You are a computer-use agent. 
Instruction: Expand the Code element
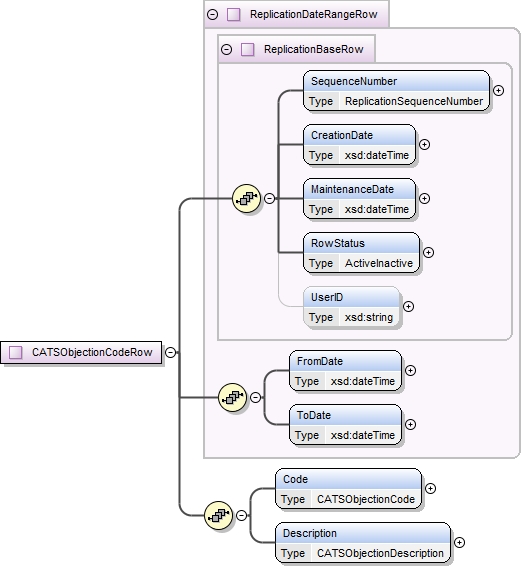pos(430,488)
